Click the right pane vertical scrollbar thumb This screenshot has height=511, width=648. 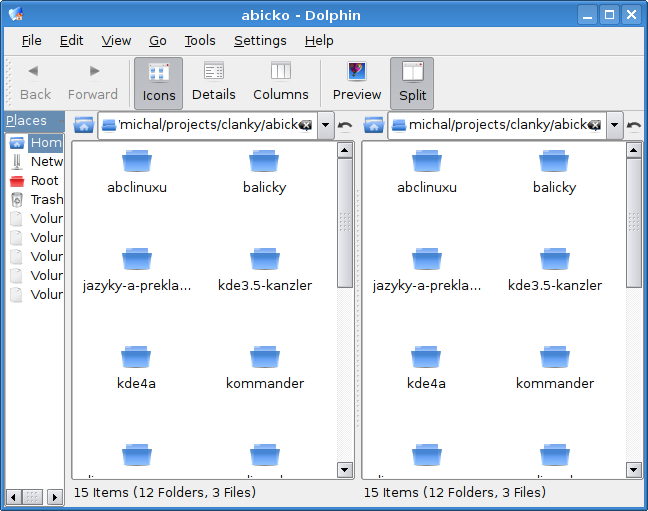click(x=634, y=223)
